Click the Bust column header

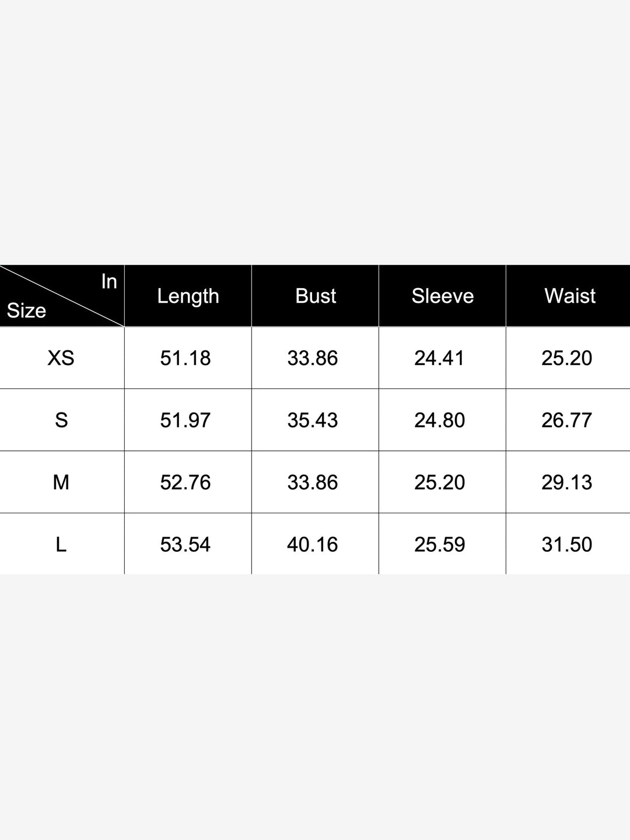[316, 296]
